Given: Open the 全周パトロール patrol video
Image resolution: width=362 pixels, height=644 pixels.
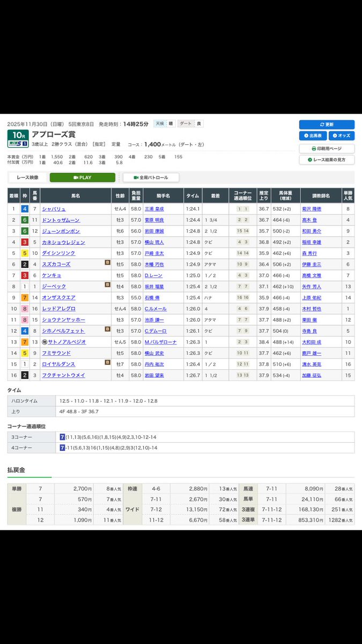Looking at the screenshot, I should [x=151, y=178].
